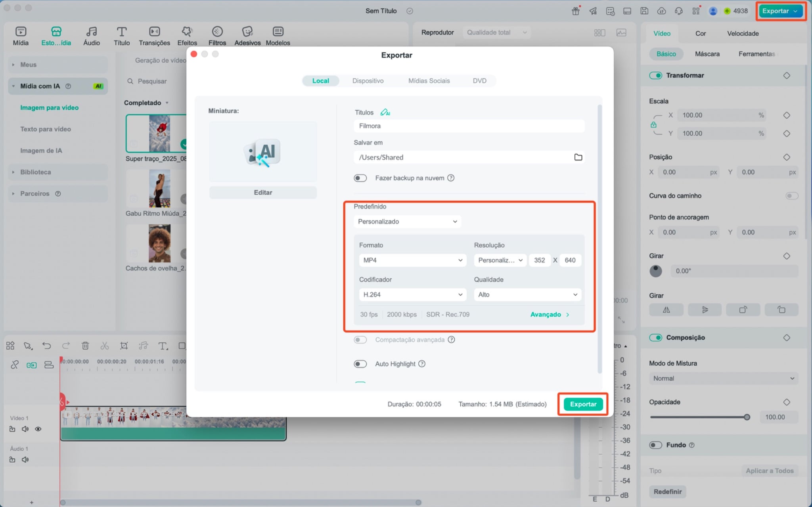Open the Avançado settings link
This screenshot has height=507, width=812.
click(x=550, y=314)
